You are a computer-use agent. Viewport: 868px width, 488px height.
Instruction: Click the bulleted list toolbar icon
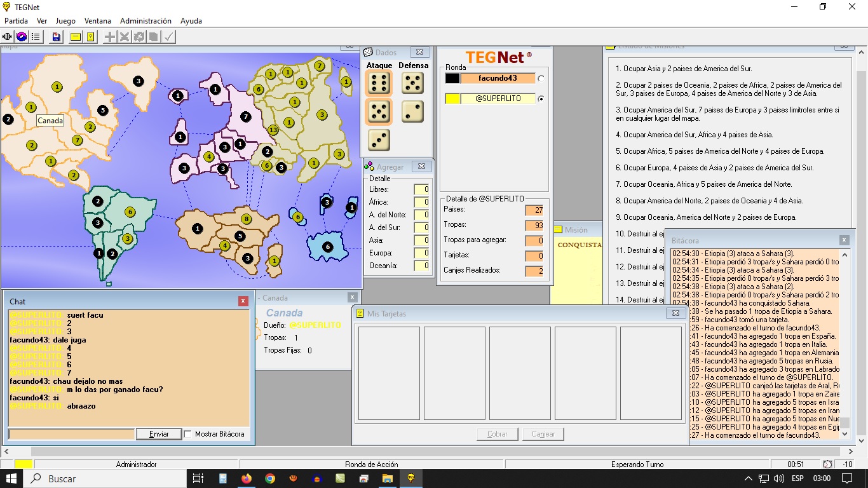tap(36, 37)
